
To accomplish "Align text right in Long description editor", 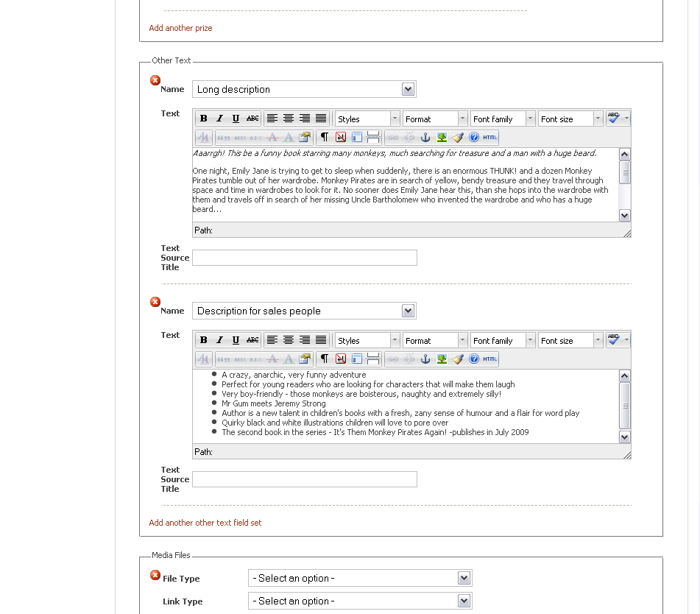I will click(x=305, y=119).
